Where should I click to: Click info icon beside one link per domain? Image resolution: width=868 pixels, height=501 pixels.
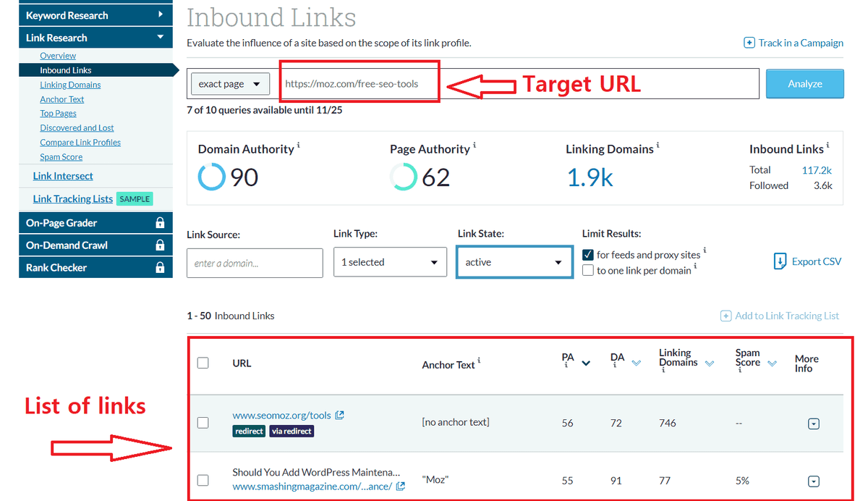[x=695, y=266]
